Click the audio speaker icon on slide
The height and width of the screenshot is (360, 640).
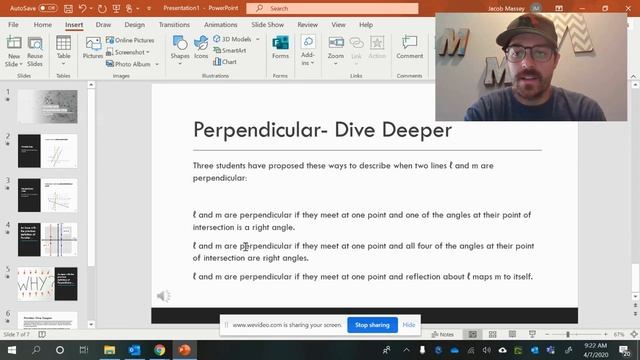pyautogui.click(x=164, y=296)
